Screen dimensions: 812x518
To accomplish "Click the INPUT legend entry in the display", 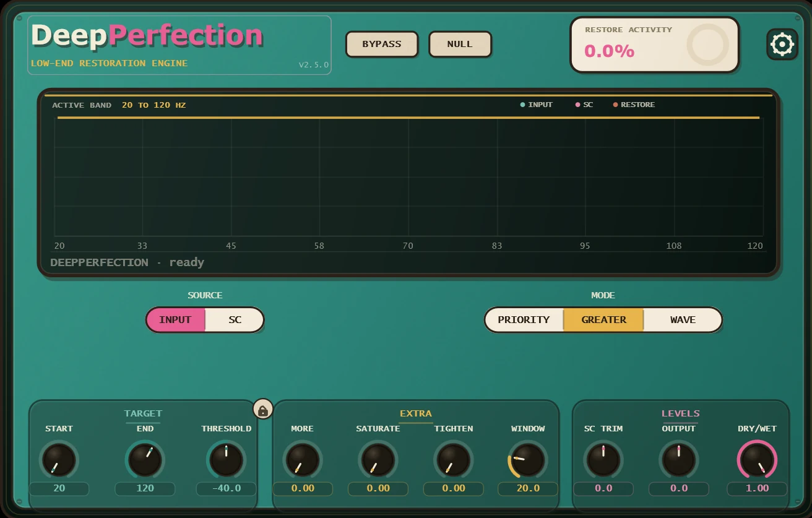I will click(x=537, y=105).
